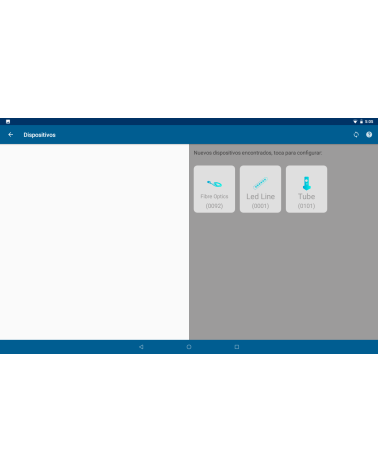This screenshot has height=472, width=378.
Task: Tap the clock in status bar
Action: coord(369,122)
